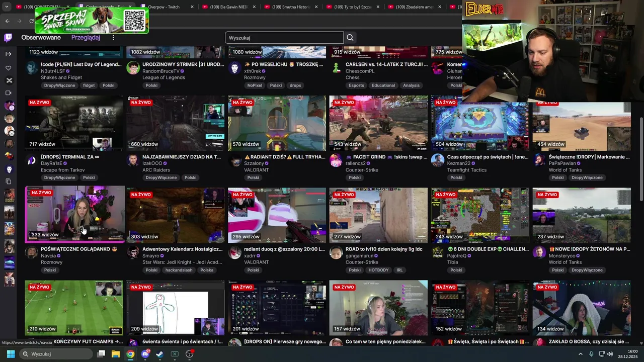Click the Windows taskbar Wyszukaj search box
Screen dimensions: 644x362
click(56, 354)
